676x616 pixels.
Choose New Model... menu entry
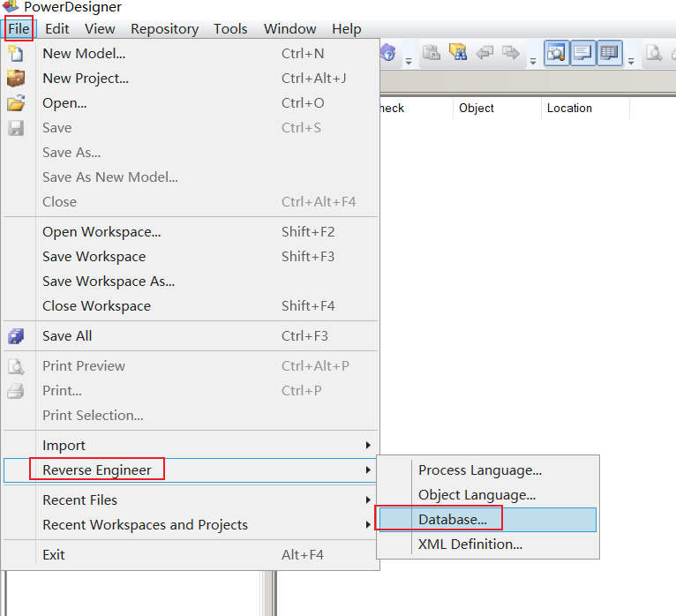pos(191,54)
